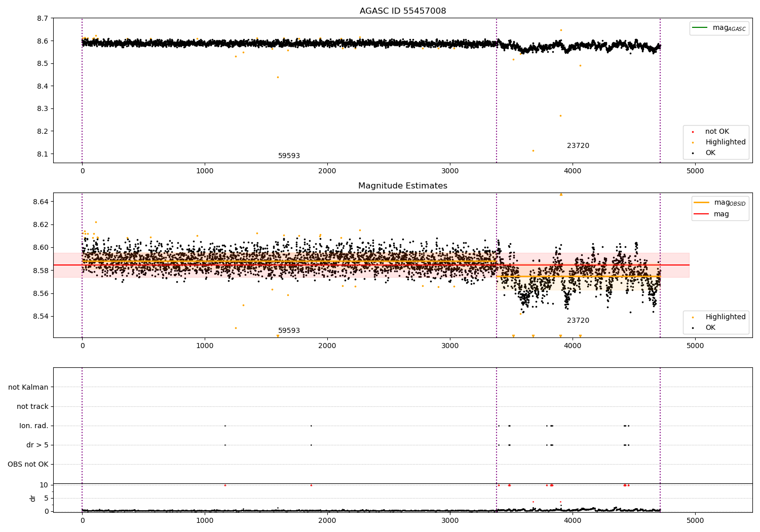760x532 pixels.
Task: Click the highlighted orange top marker above 8.64
Action: [x=561, y=194]
